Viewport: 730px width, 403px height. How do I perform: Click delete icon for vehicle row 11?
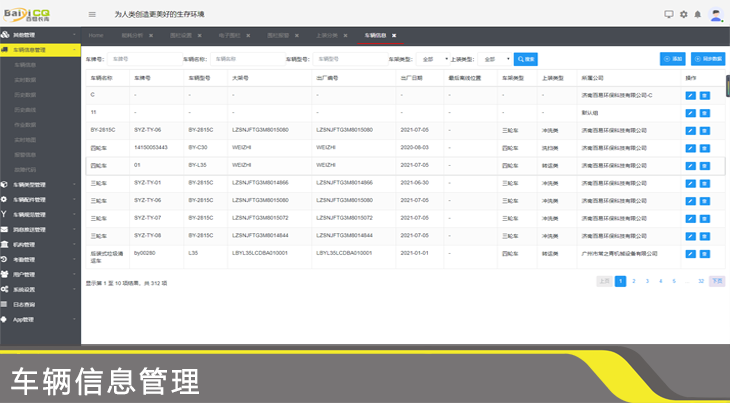(705, 112)
